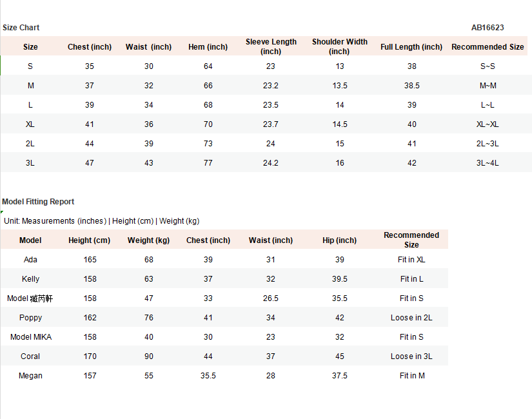Select the XL size row label
Viewport: 532px width, 419px height.
tap(30, 124)
